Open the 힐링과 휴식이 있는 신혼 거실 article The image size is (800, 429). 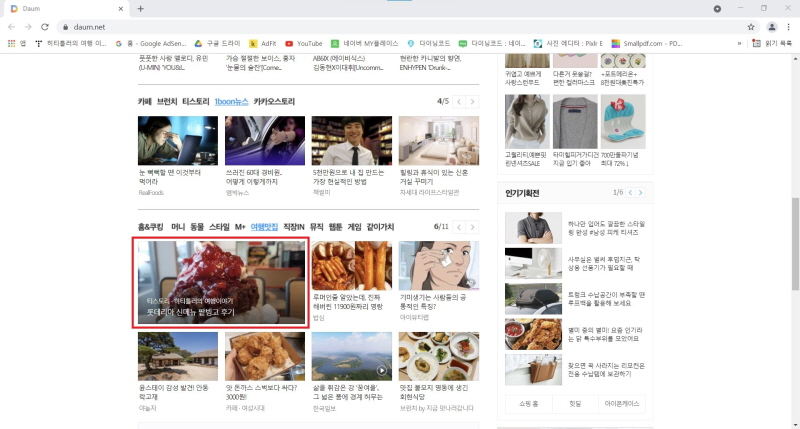pos(434,176)
